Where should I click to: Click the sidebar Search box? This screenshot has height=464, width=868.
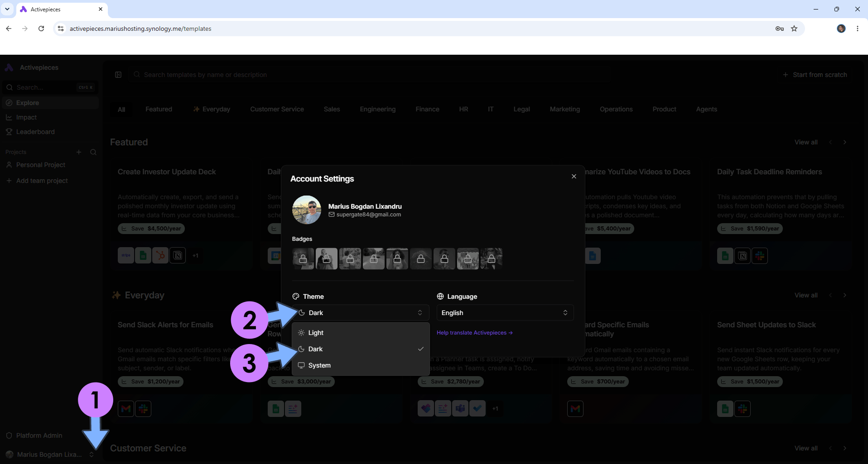(50, 87)
